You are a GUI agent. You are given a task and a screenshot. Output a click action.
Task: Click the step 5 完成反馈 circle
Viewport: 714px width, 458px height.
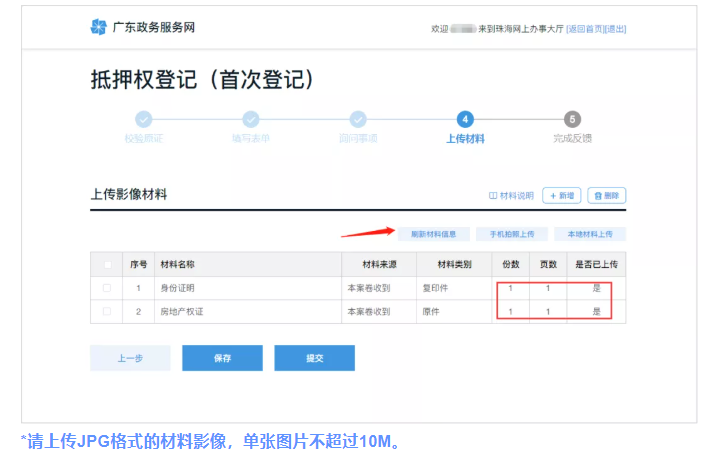pos(572,119)
